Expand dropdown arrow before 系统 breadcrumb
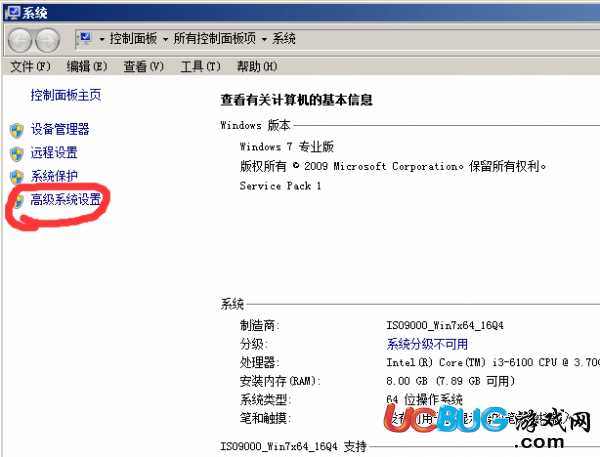Viewport: 600px width, 457px height. click(x=264, y=39)
